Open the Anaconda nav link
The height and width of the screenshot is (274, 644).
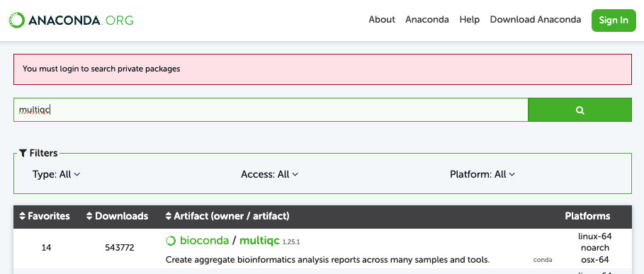pyautogui.click(x=427, y=20)
